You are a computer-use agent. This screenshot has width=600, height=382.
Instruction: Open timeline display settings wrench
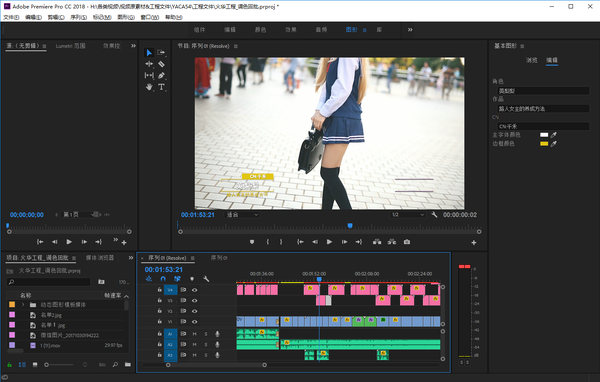(x=206, y=279)
